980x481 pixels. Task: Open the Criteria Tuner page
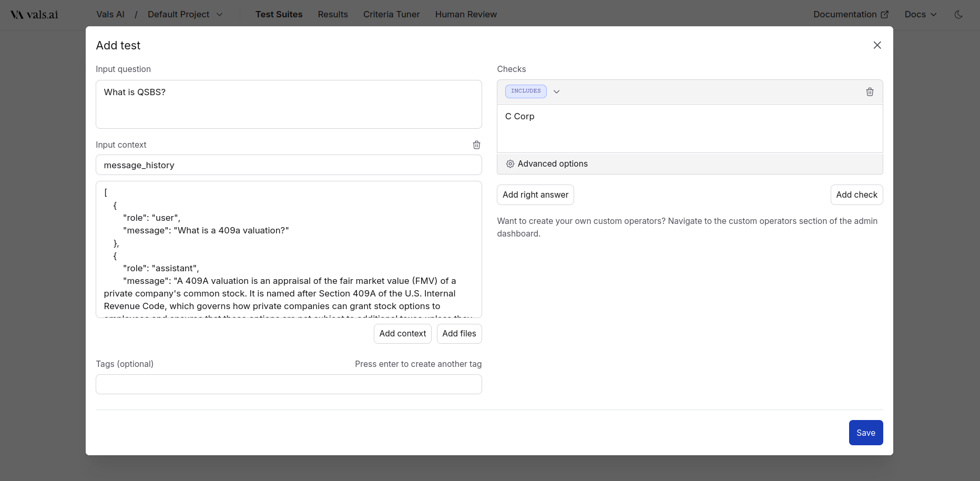tap(391, 14)
